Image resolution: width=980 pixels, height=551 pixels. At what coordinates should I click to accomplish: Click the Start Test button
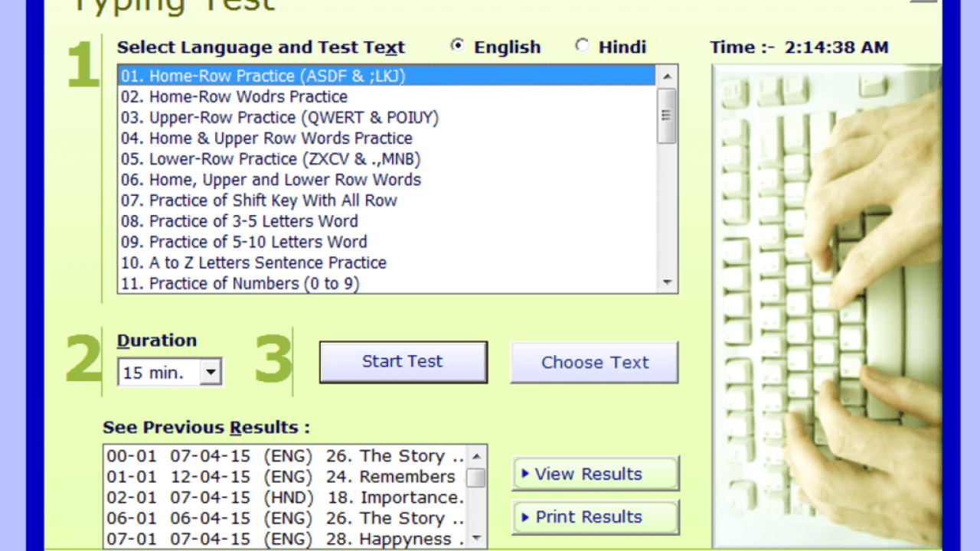403,362
